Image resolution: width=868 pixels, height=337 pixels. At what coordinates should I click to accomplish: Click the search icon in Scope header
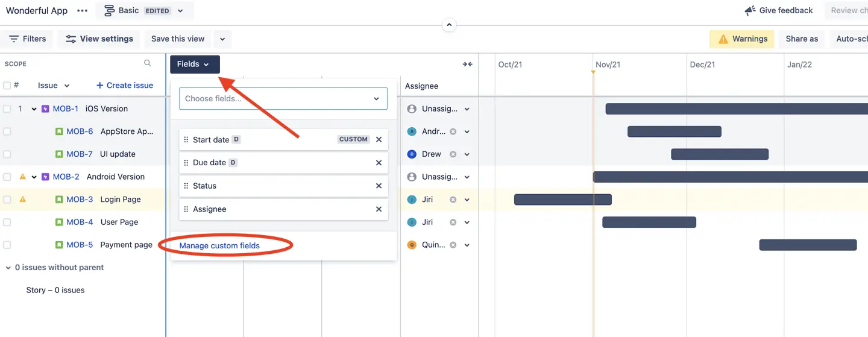point(148,63)
